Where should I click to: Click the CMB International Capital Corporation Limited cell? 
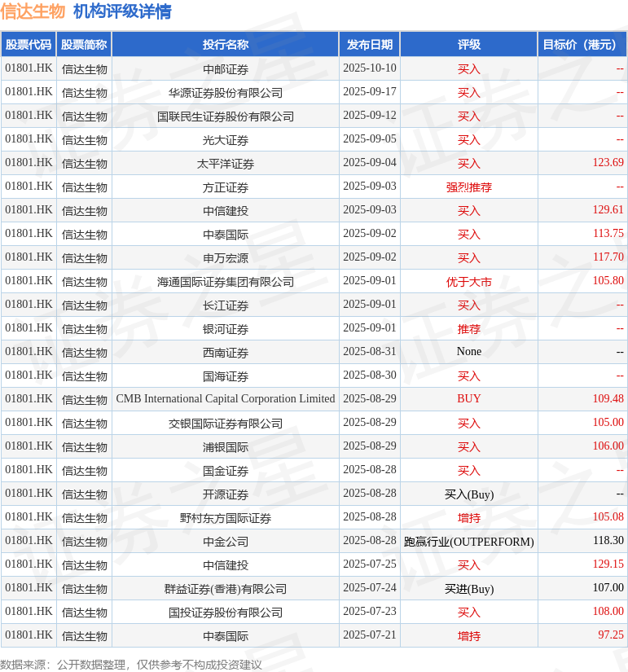pyautogui.click(x=226, y=398)
